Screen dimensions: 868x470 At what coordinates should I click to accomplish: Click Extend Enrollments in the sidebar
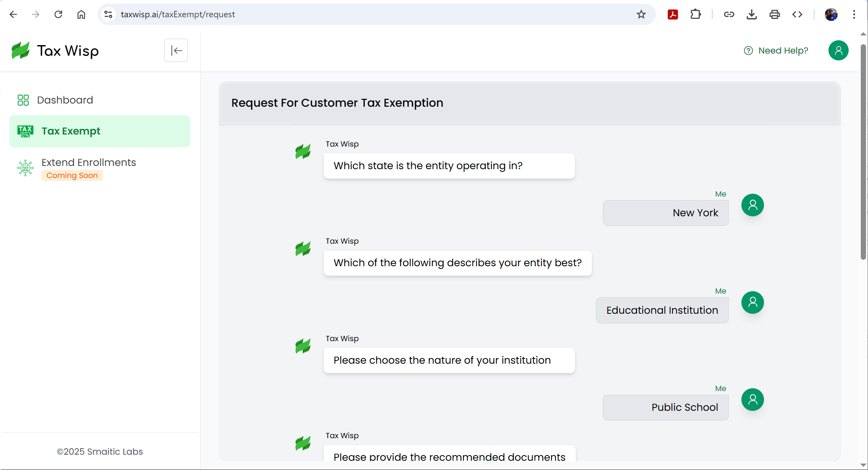point(89,162)
